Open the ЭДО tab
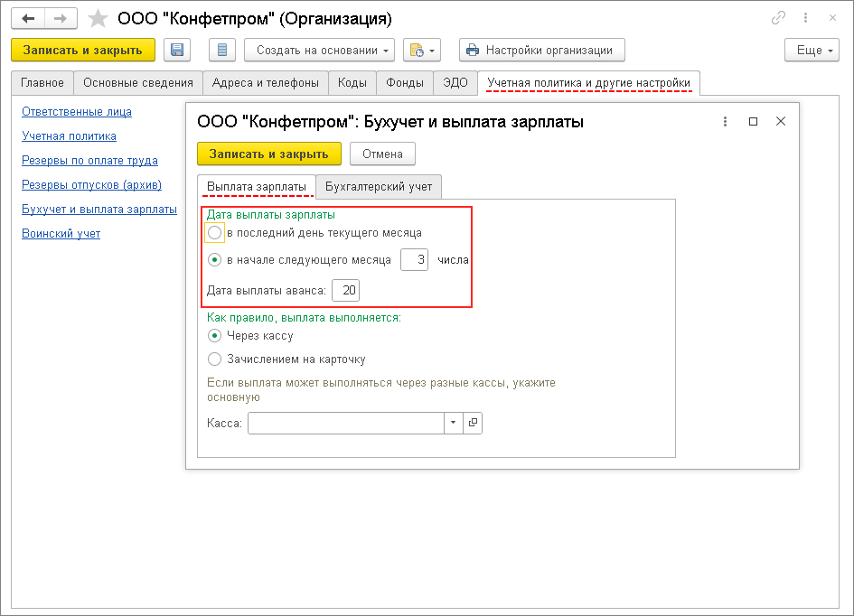The image size is (854, 616). tap(455, 83)
